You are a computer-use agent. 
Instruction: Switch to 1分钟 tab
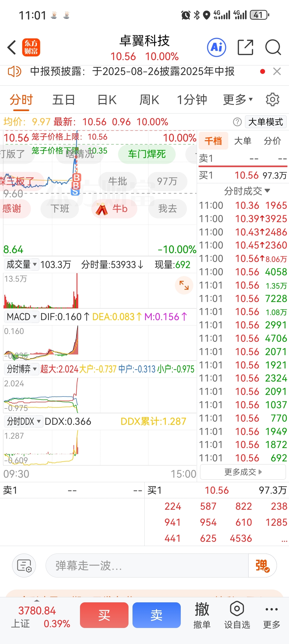pyautogui.click(x=192, y=100)
